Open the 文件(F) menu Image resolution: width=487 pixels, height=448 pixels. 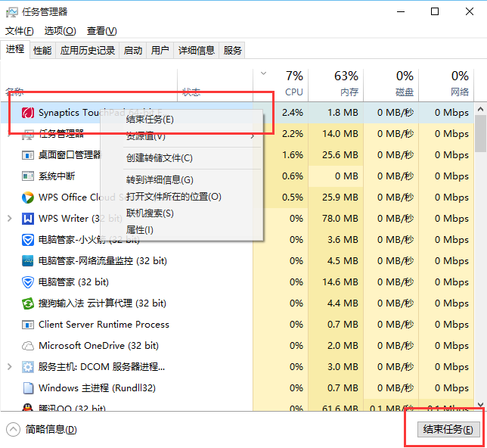point(20,31)
